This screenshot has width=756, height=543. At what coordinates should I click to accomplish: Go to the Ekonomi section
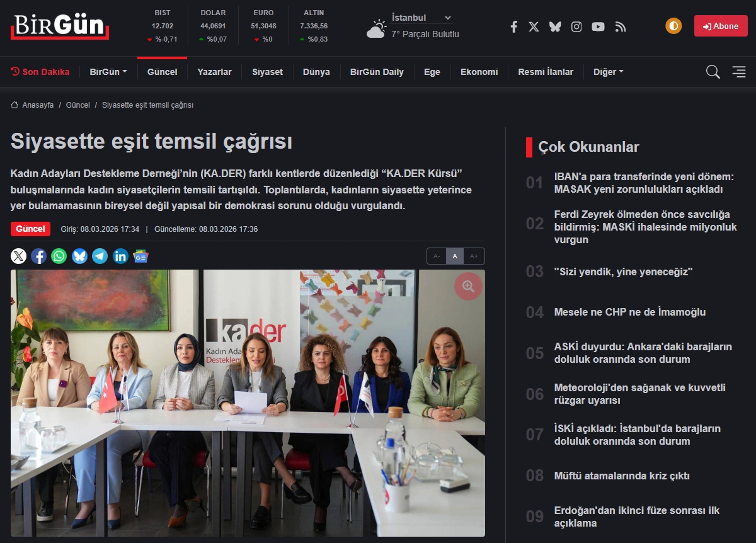(x=479, y=72)
